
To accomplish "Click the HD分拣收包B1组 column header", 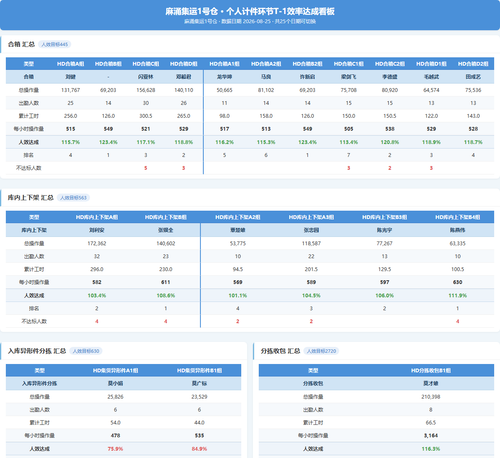I will (431, 371).
